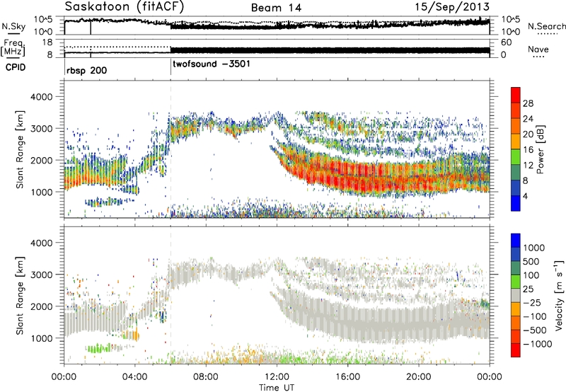The height and width of the screenshot is (392, 566).
Task: Click the dashed CPID change line in power panel
Action: 171,149
